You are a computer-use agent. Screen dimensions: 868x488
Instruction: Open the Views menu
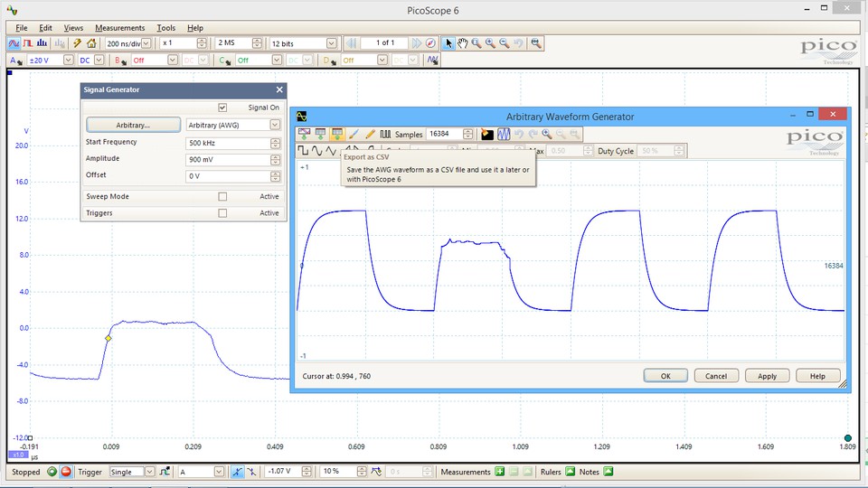pos(73,28)
